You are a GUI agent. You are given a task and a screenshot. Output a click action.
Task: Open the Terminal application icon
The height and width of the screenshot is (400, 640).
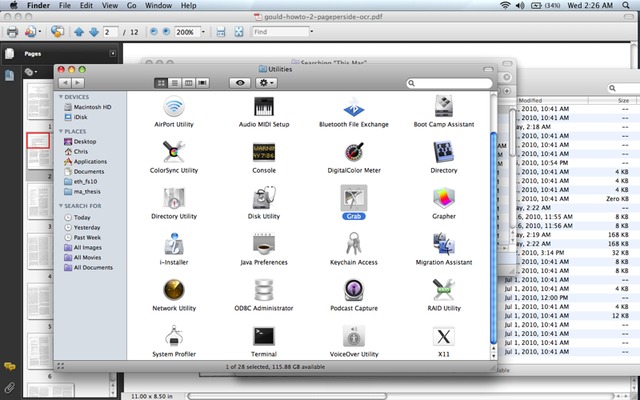264,336
